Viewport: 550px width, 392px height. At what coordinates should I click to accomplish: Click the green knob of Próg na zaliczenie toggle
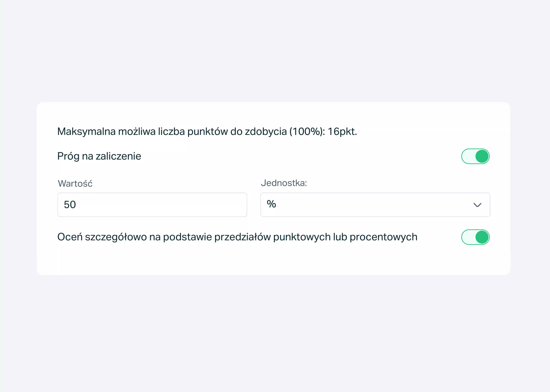pos(482,156)
